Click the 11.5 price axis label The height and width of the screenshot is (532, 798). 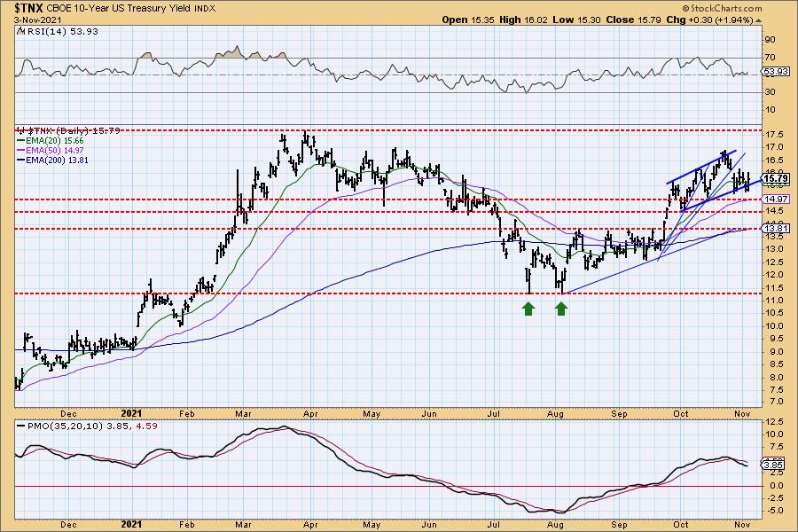[x=773, y=287]
